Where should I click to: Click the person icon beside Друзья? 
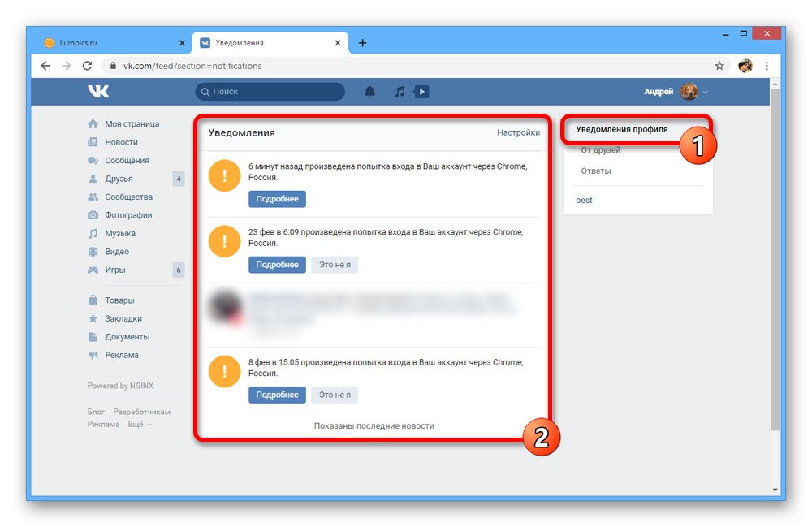pos(93,179)
